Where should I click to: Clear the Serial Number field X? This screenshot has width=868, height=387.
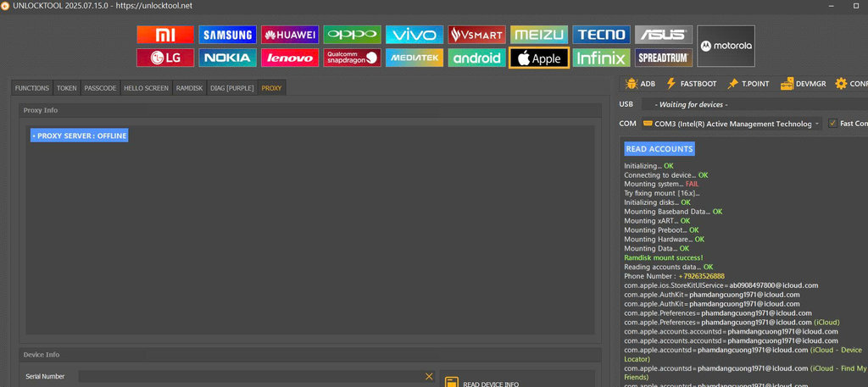(429, 377)
